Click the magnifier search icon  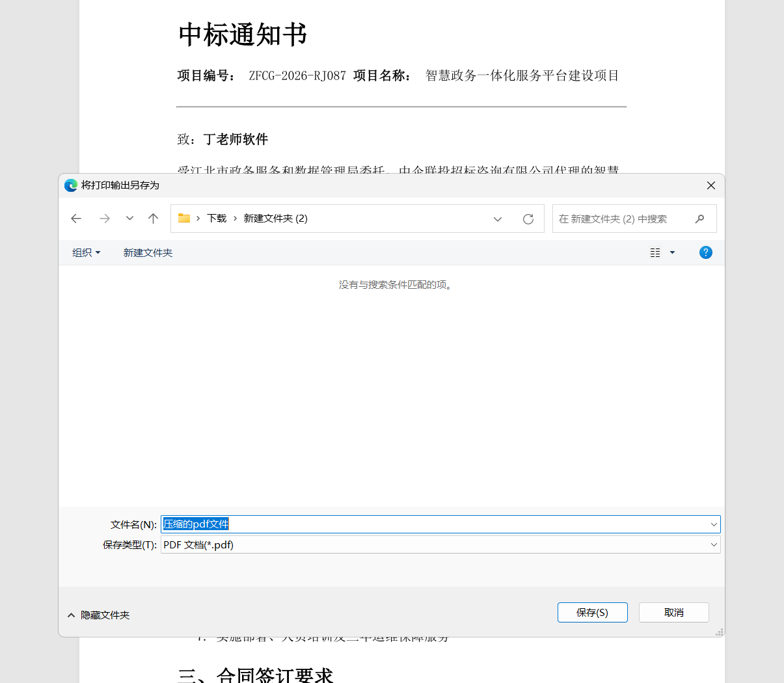tap(700, 219)
